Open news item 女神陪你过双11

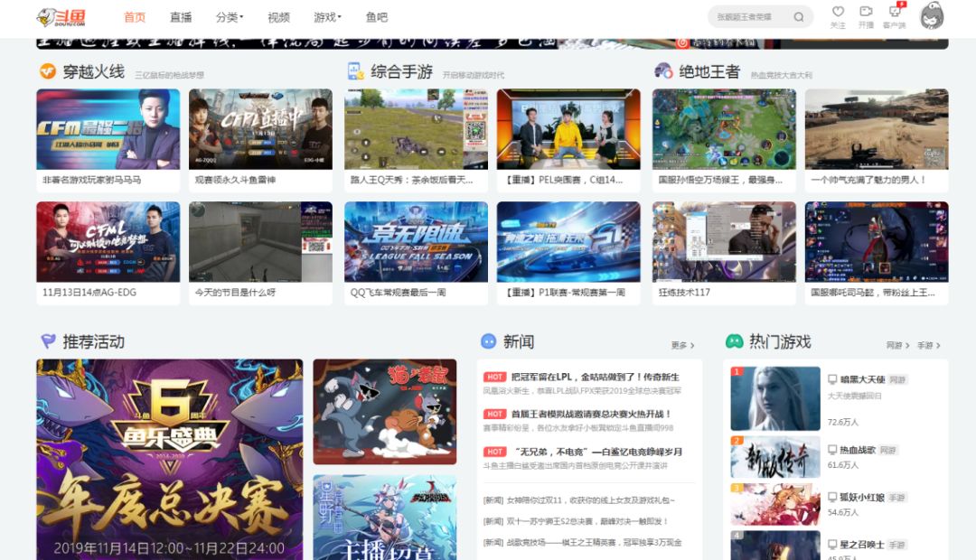tap(579, 500)
